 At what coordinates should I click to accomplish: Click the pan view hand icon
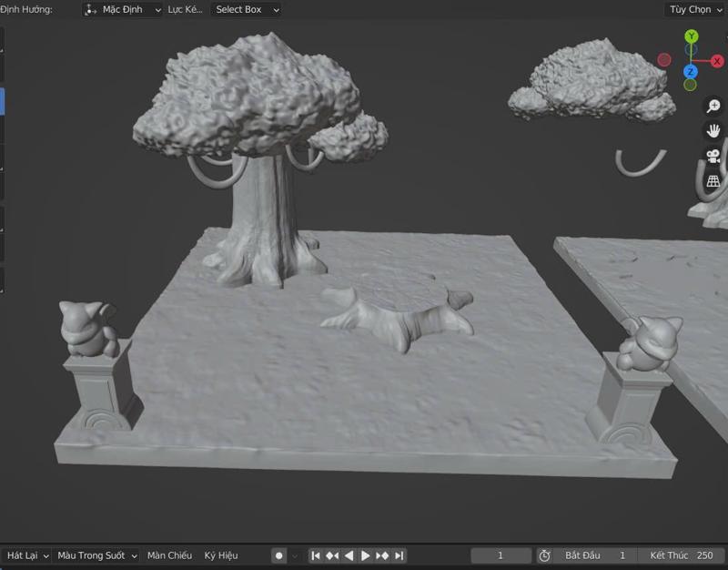pyautogui.click(x=713, y=131)
